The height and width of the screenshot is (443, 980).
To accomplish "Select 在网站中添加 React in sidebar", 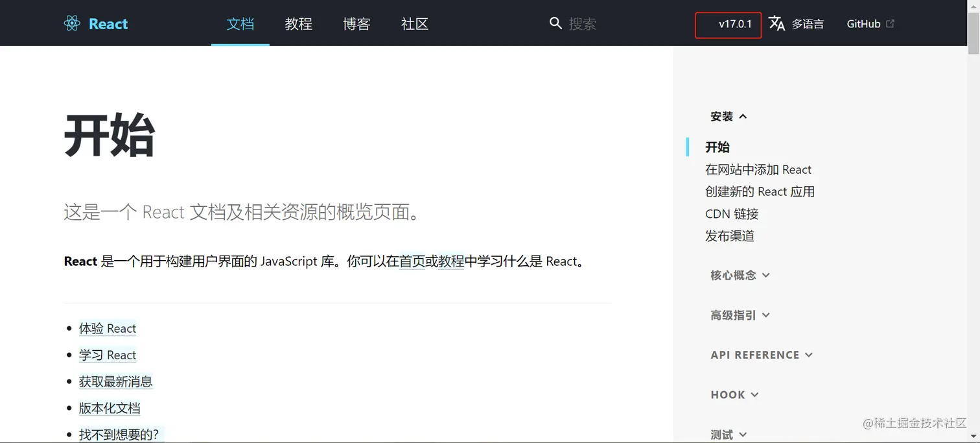I will 758,170.
